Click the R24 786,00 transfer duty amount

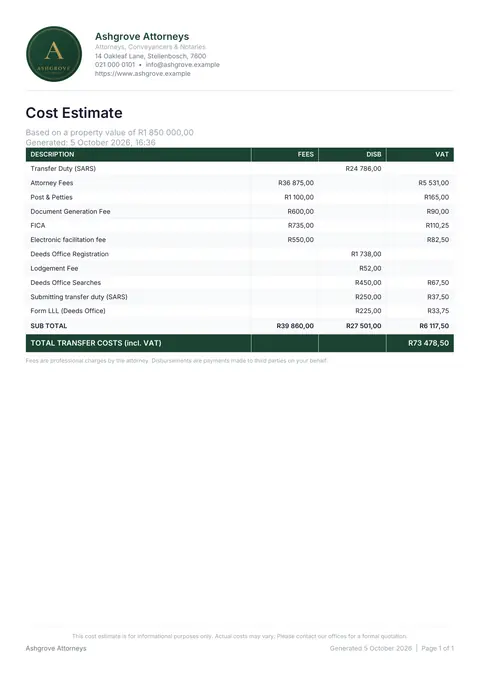tap(363, 169)
